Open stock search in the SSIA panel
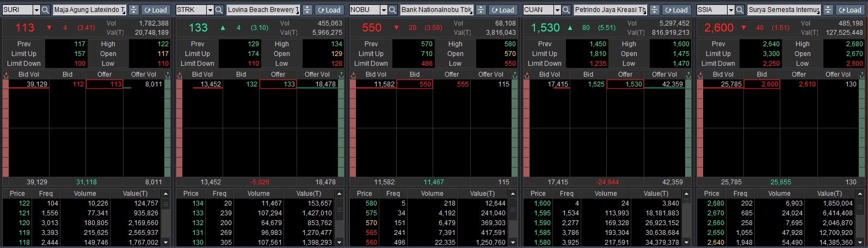The image size is (868, 248). 740,10
